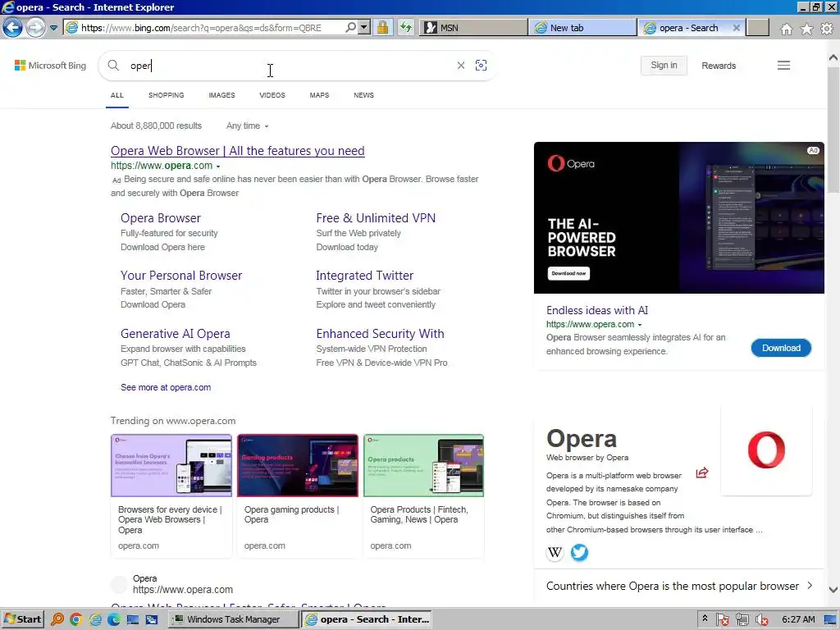840x630 pixels.
Task: Open the Twitter bird icon
Action: pos(579,552)
